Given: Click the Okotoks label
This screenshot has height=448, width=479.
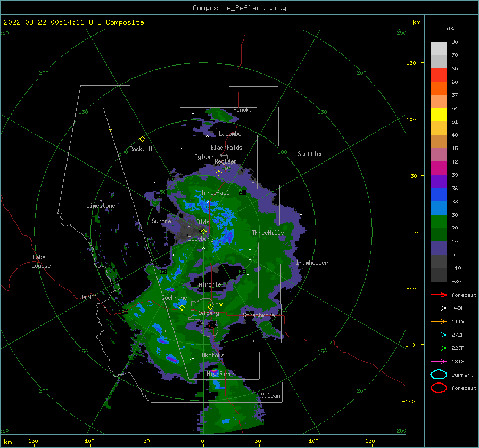Looking at the screenshot, I should (x=213, y=355).
